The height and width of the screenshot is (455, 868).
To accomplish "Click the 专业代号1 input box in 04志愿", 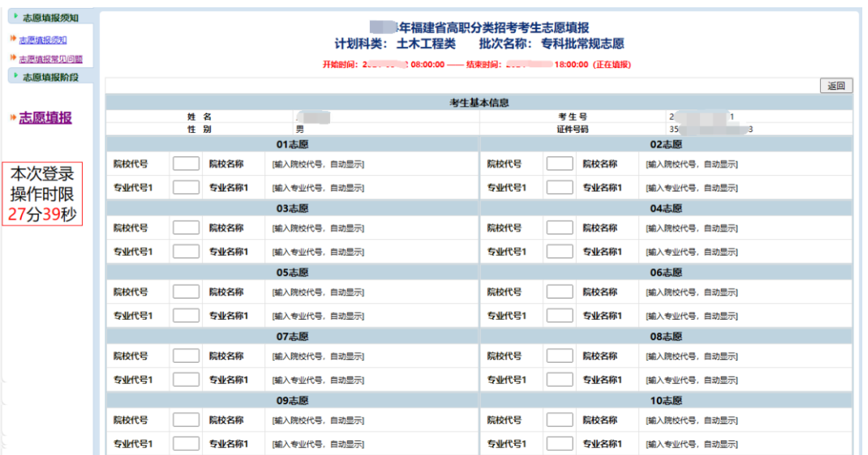I will pos(559,251).
